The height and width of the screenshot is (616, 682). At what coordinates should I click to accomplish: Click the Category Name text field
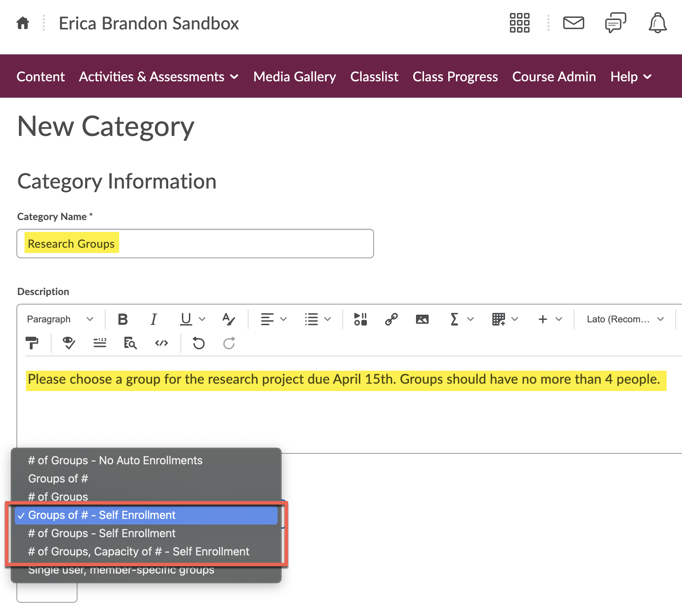coord(195,244)
